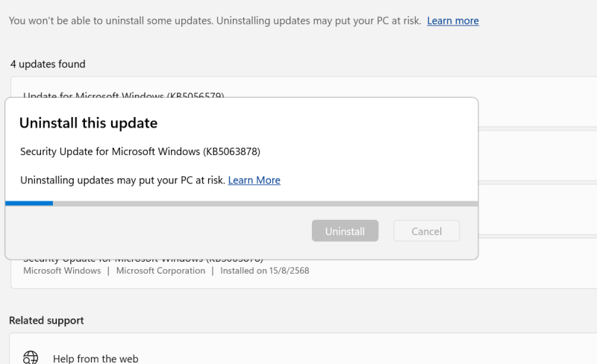Viewport: 597px width, 364px height.
Task: Click the gray unfilled part of progress bar
Action: click(x=266, y=204)
